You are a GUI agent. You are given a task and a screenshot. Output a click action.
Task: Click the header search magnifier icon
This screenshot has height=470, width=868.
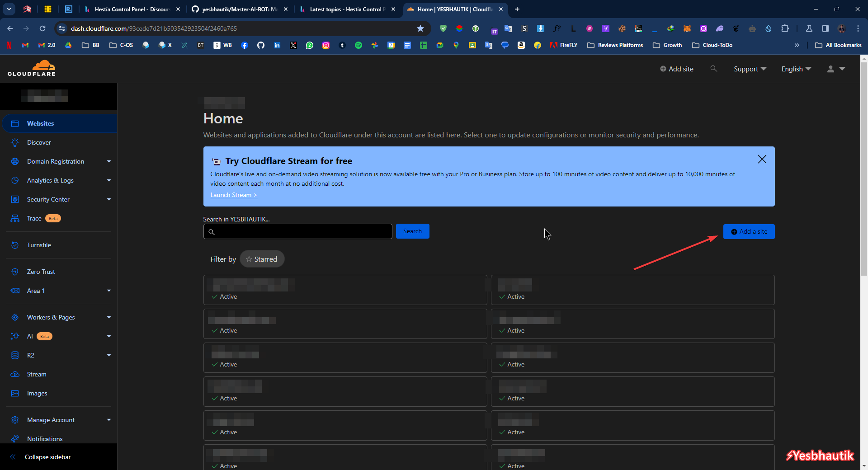point(713,69)
